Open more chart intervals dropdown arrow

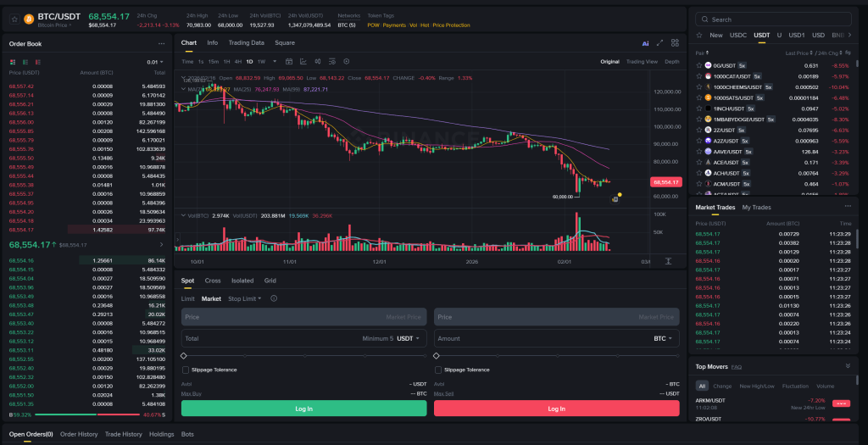pos(275,61)
